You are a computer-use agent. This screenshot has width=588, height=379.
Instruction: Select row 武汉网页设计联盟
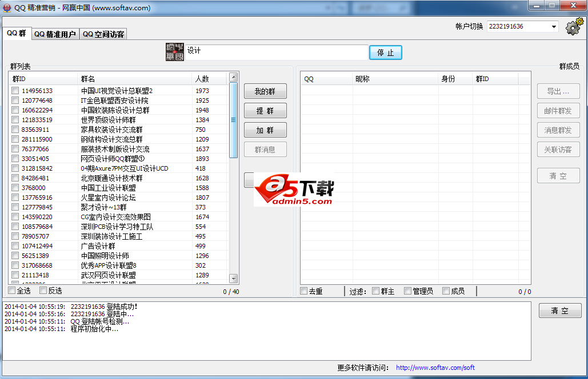click(x=118, y=275)
